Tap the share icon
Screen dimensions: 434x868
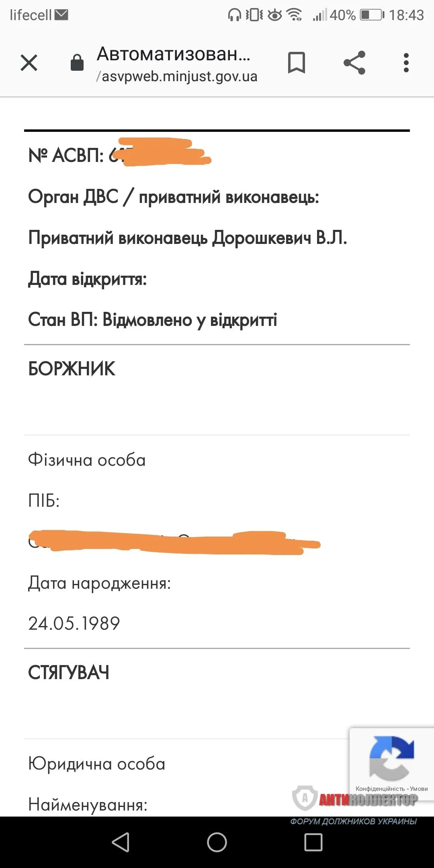(x=354, y=63)
